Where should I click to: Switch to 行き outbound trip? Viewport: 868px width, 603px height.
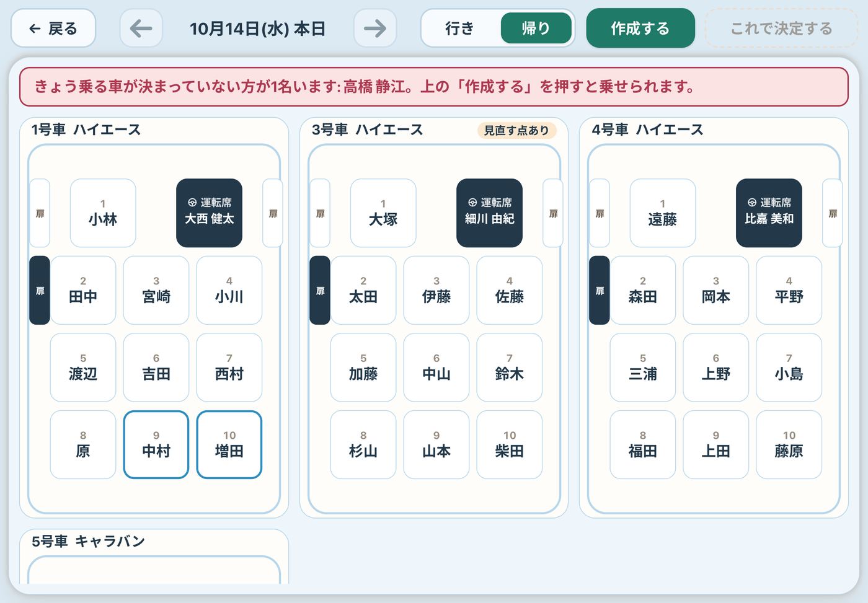point(460,29)
